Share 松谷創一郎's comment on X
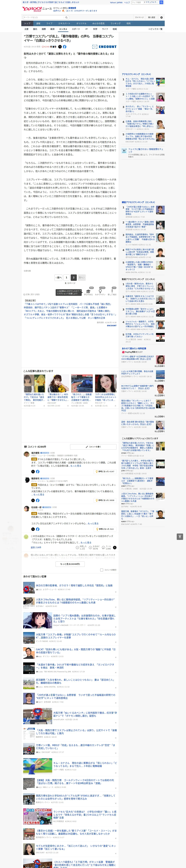Viewport: 186px width, 868px height. coord(33,529)
